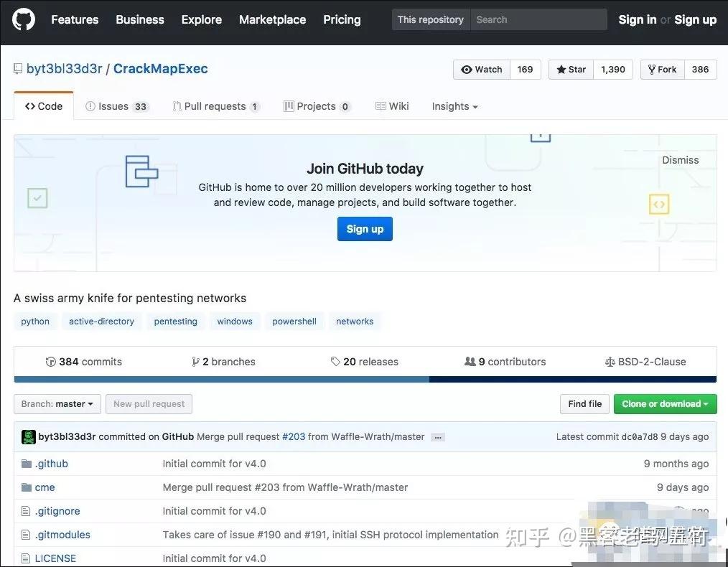728x567 pixels.
Task: Open the stargazers count 1,390
Action: click(613, 70)
